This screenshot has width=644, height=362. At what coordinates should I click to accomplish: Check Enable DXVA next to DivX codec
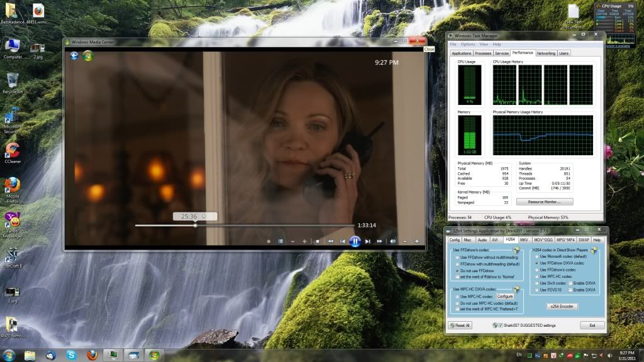[570, 283]
